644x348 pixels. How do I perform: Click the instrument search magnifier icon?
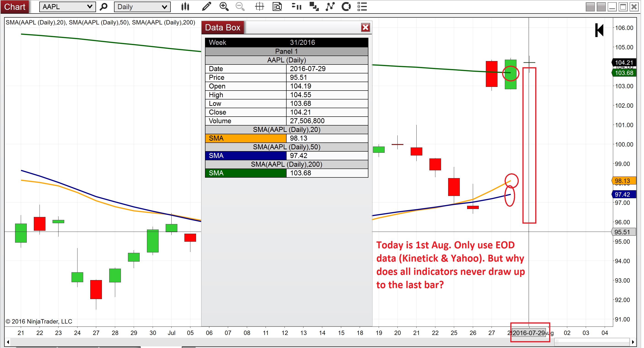[104, 7]
